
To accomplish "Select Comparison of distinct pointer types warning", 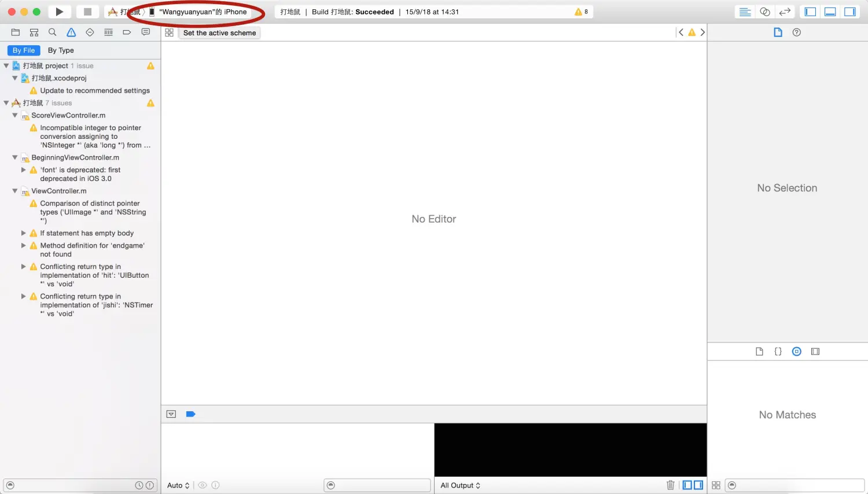I will [x=93, y=212].
